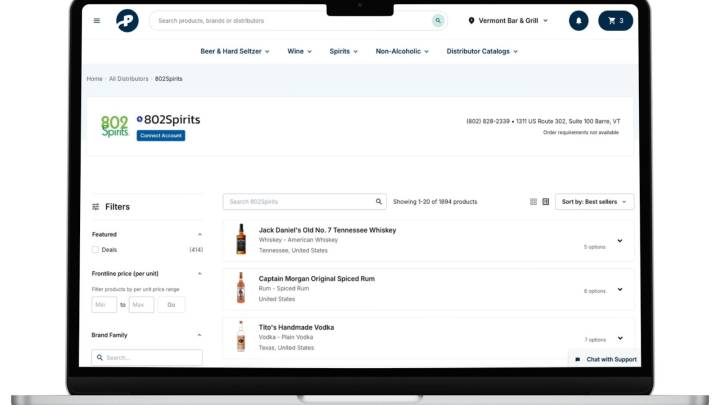This screenshot has width=719, height=405.
Task: Click magnifier icon in Search 802Spirits box
Action: [x=379, y=202]
